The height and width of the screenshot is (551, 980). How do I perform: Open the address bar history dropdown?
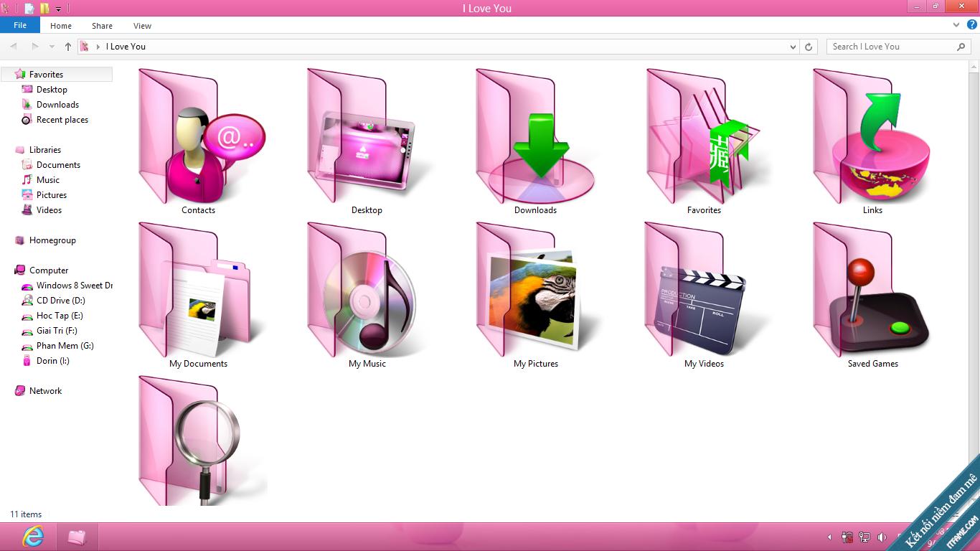(793, 47)
